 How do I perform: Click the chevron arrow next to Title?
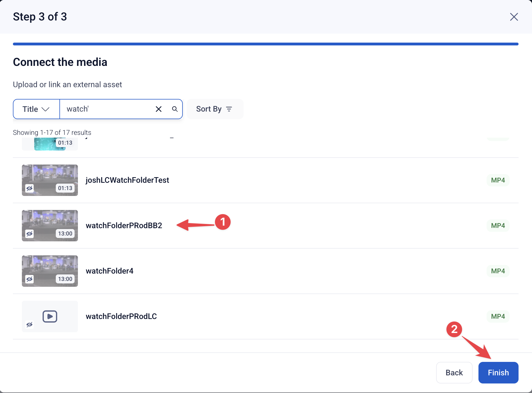pos(45,109)
